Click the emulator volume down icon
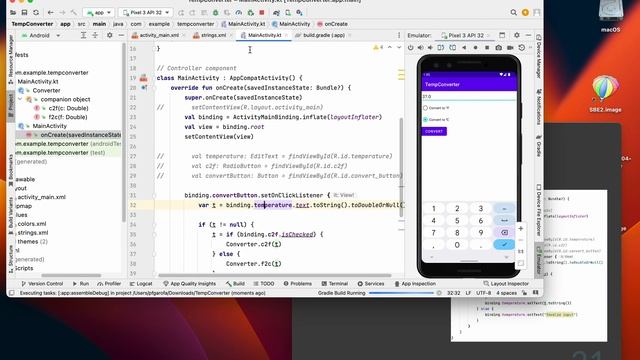Viewport: 640px width, 360px height. click(x=430, y=48)
